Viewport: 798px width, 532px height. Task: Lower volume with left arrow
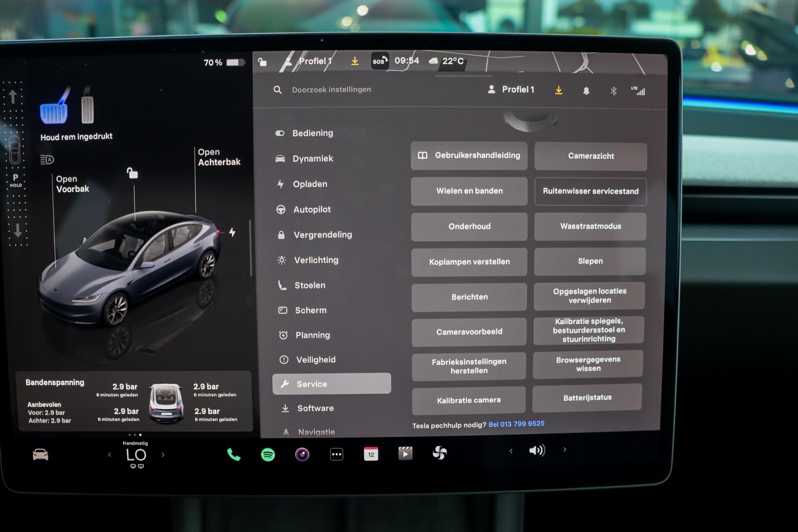click(511, 451)
